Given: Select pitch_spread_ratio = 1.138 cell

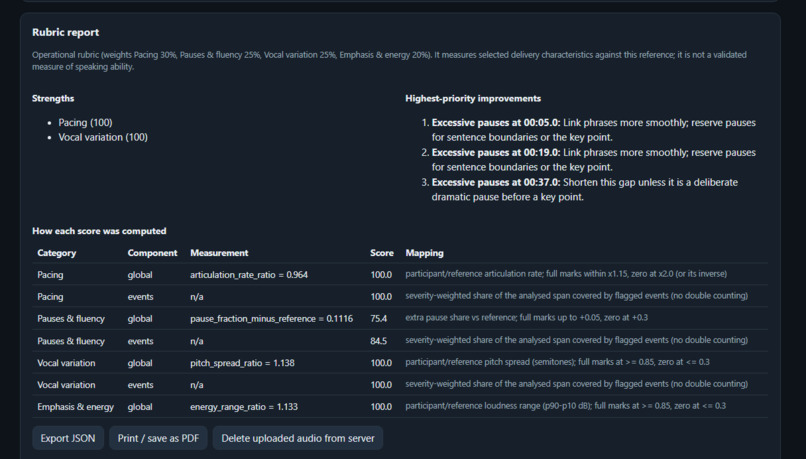Looking at the screenshot, I should point(242,363).
